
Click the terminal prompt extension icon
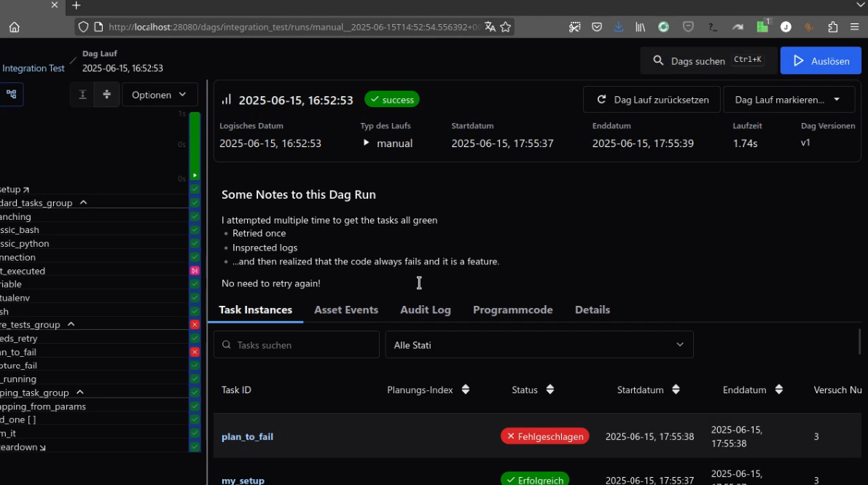coord(713,27)
